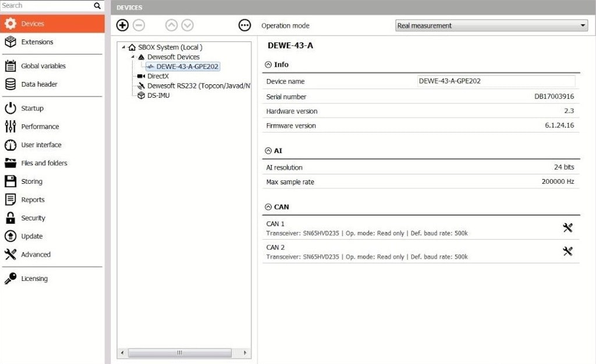
Task: Click the Reports document icon
Action: (x=10, y=199)
